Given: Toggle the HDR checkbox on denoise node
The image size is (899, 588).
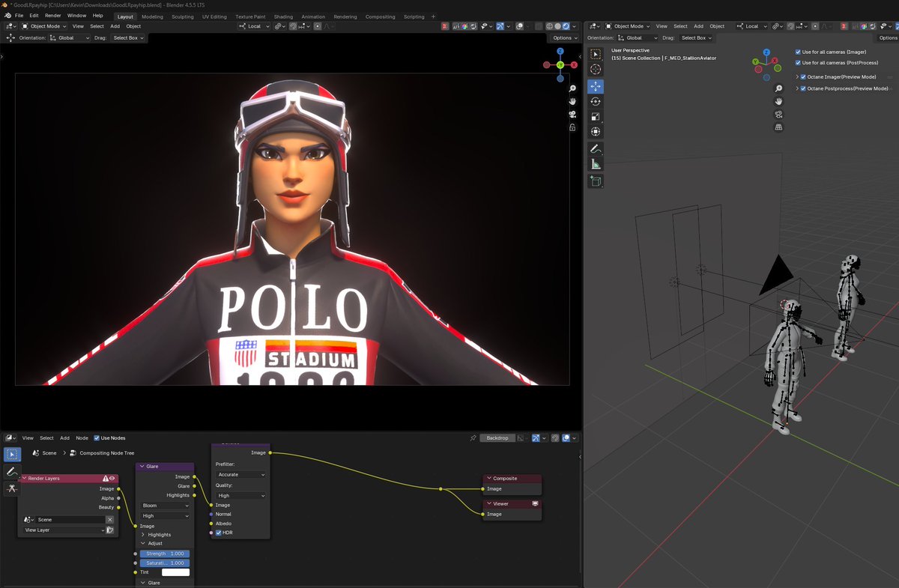Looking at the screenshot, I should tap(219, 533).
